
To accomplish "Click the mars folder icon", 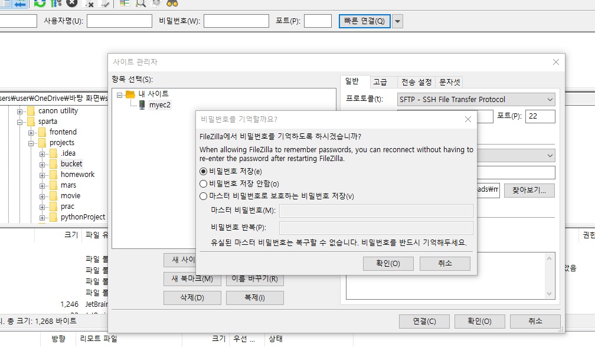I will coord(54,185).
